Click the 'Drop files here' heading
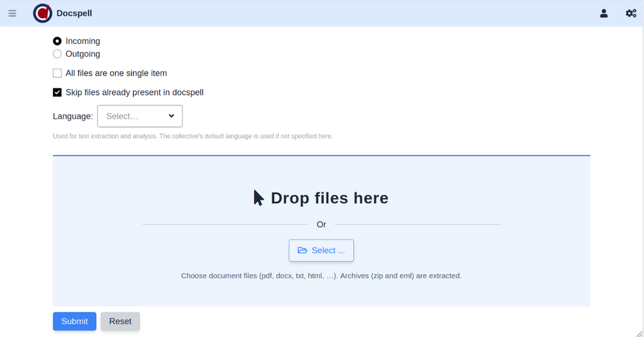The height and width of the screenshot is (337, 644). coord(329,198)
